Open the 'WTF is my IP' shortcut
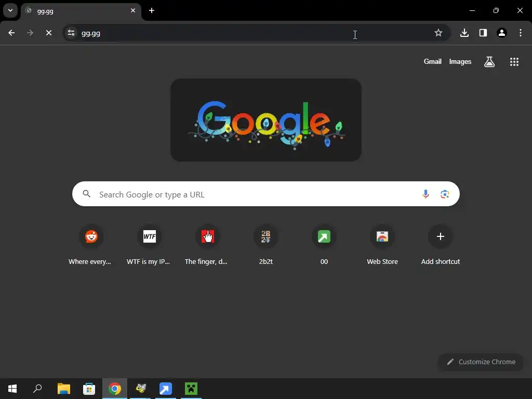The image size is (532, 399). click(x=149, y=245)
